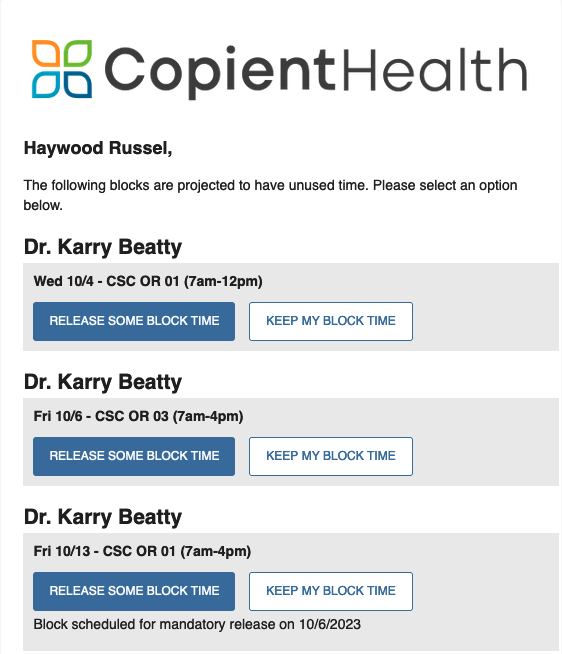
Task: Click the Haywood Russel greeting text
Action: coord(98,148)
